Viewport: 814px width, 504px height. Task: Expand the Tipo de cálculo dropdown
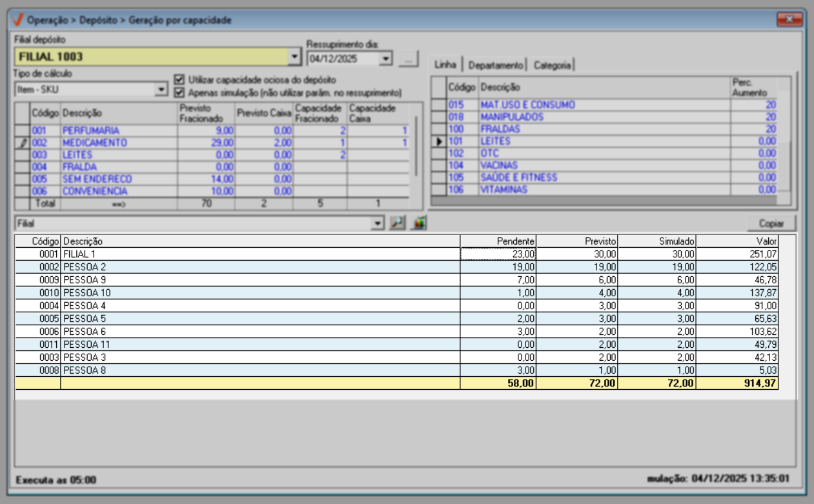click(x=161, y=90)
